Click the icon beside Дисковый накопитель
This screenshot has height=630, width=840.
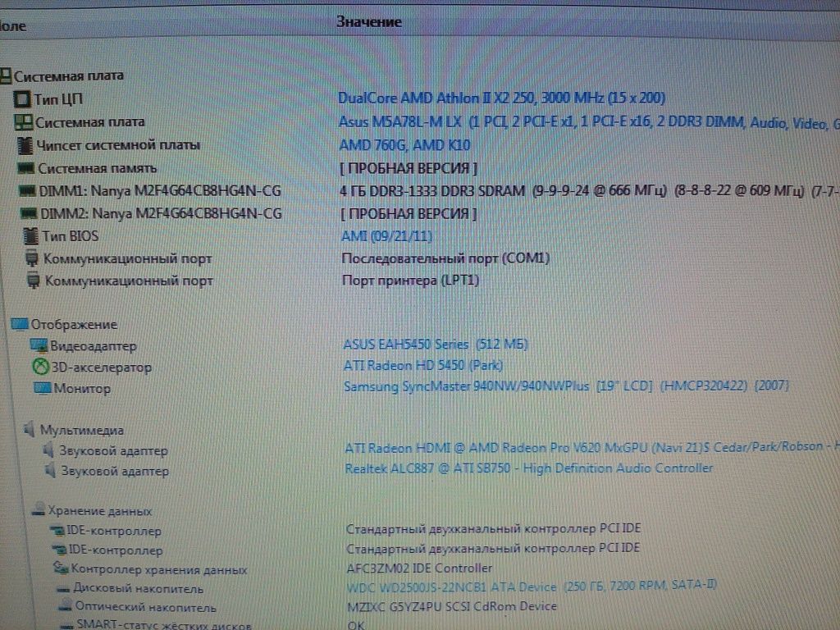point(63,589)
